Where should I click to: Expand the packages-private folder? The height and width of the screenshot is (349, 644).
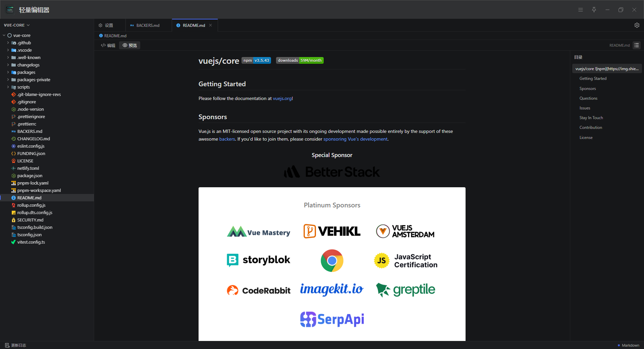[x=8, y=80]
